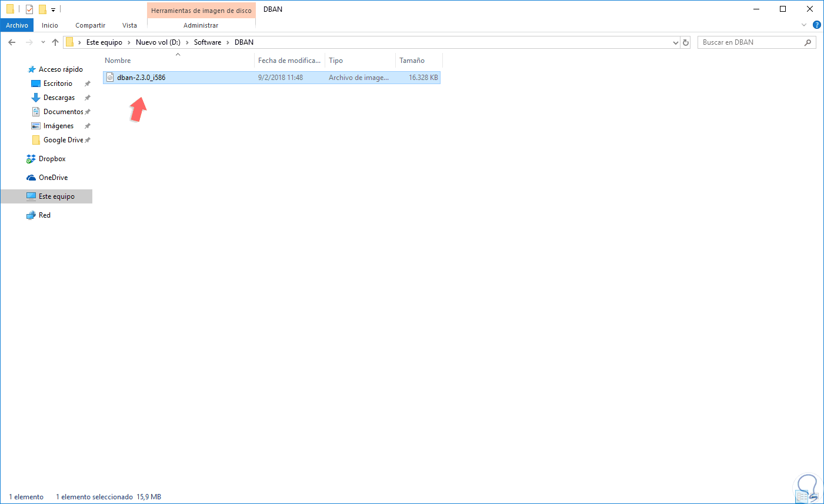Navigate to Nuevo vol (D:) in the address bar
Image resolution: width=824 pixels, height=504 pixels.
[x=158, y=42]
